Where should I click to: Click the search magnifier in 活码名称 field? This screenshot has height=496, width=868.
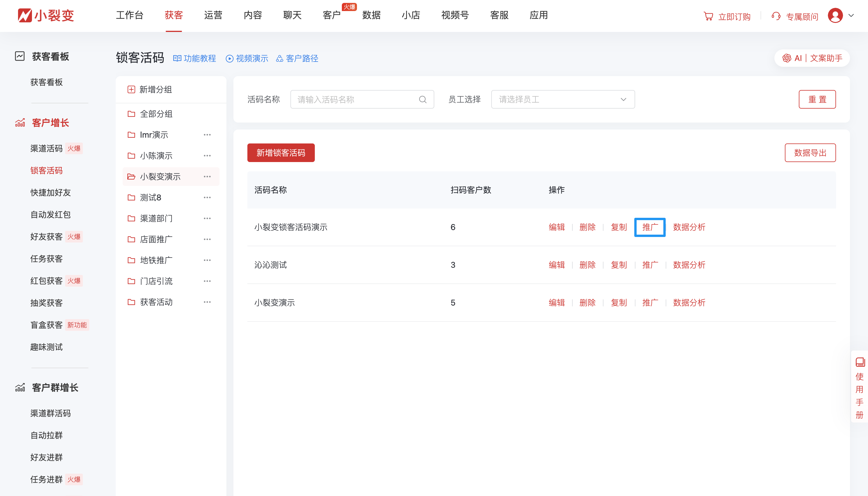coord(422,100)
